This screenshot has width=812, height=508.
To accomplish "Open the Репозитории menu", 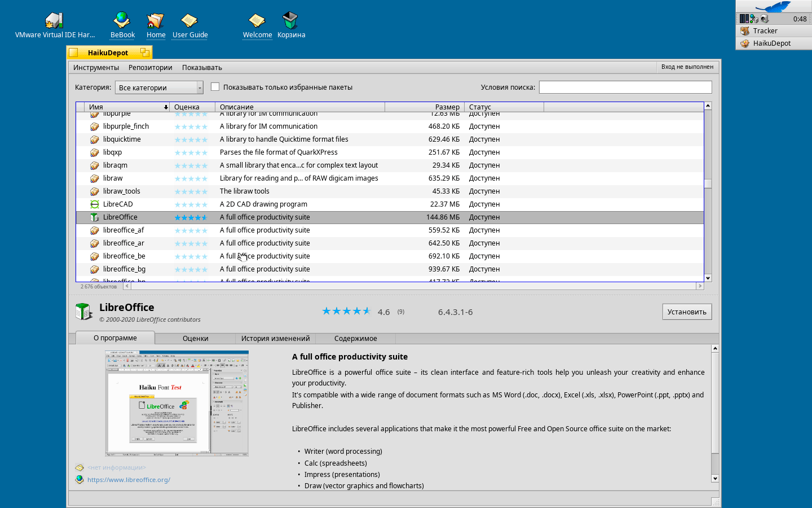I will pyautogui.click(x=150, y=68).
